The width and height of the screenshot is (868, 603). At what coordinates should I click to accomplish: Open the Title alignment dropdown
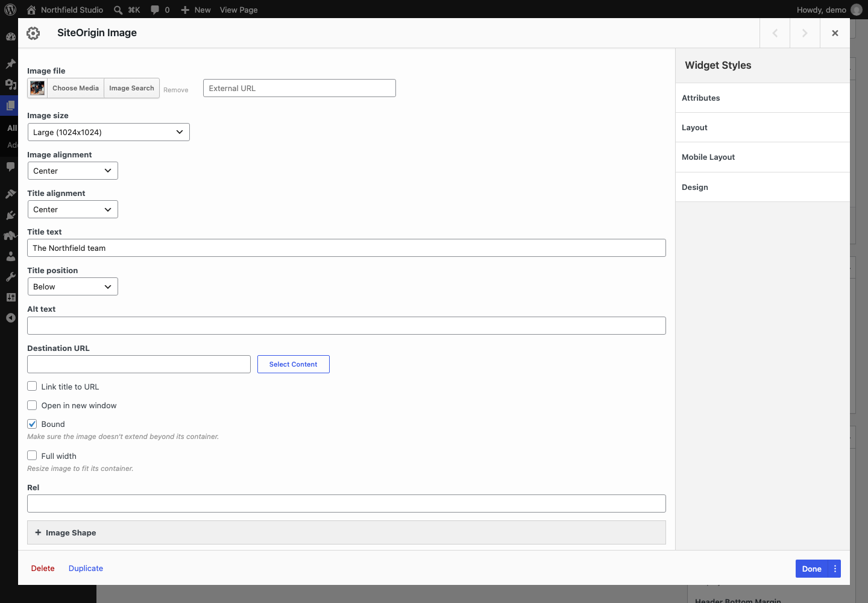(x=73, y=209)
